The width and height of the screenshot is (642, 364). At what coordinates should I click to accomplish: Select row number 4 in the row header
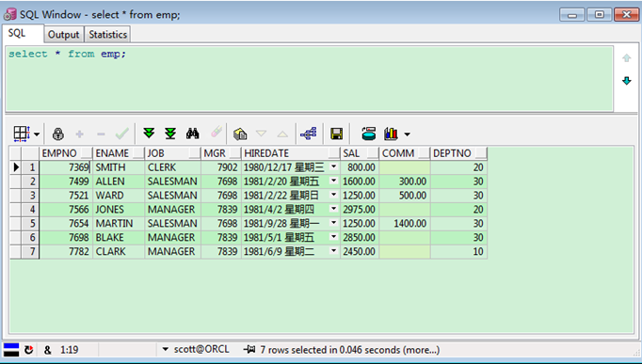pos(31,210)
